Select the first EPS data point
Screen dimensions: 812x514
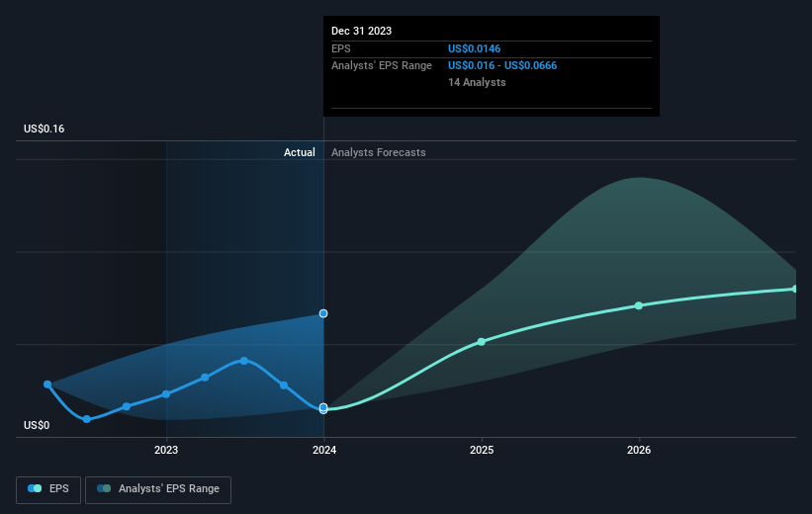tap(47, 385)
